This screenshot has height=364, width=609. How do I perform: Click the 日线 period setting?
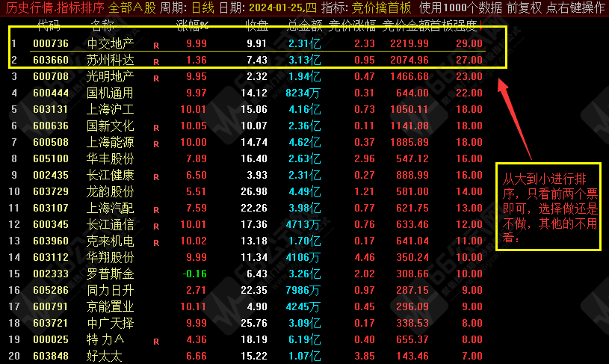(x=203, y=7)
